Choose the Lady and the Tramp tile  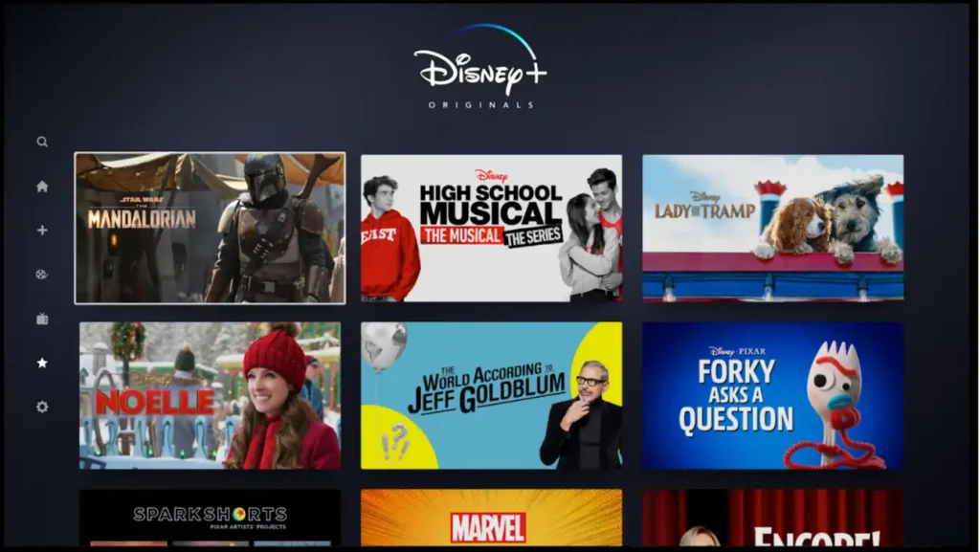point(773,229)
